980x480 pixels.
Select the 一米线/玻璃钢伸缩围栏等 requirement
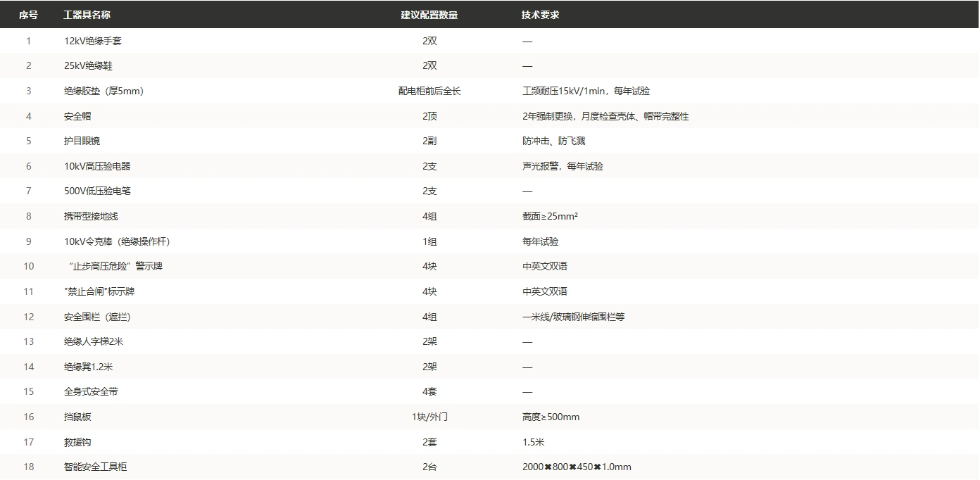click(573, 317)
